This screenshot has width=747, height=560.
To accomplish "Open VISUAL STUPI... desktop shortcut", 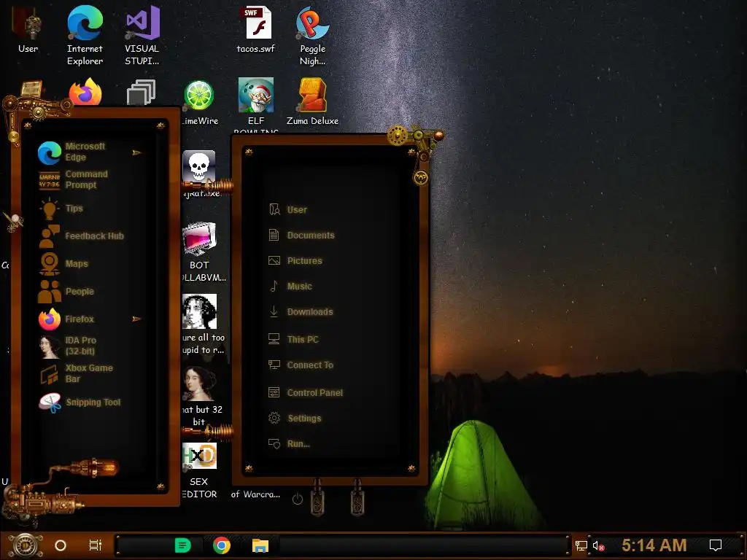I will 142,36.
